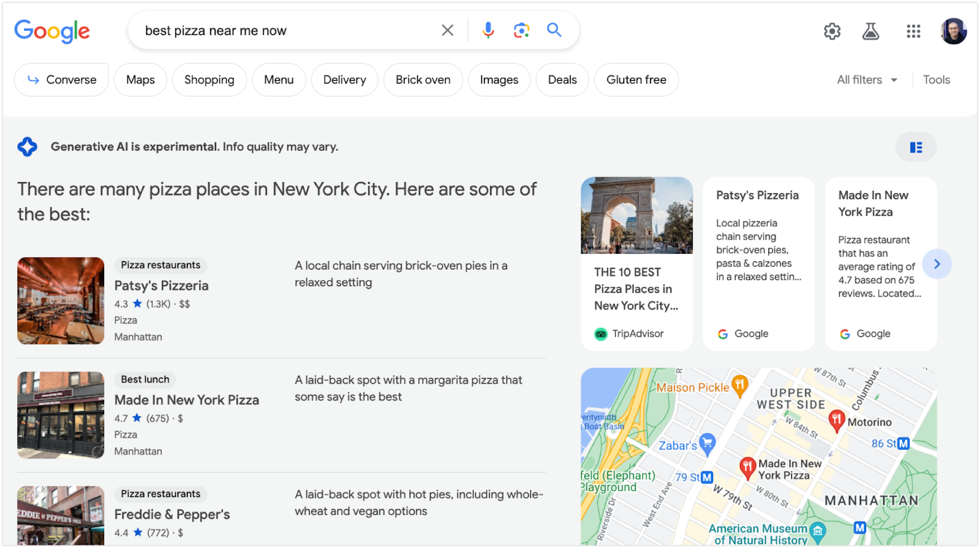Click 'Pizza restaurants' tag above Freddie & Pepper's
This screenshot has width=980, height=548.
click(x=160, y=494)
